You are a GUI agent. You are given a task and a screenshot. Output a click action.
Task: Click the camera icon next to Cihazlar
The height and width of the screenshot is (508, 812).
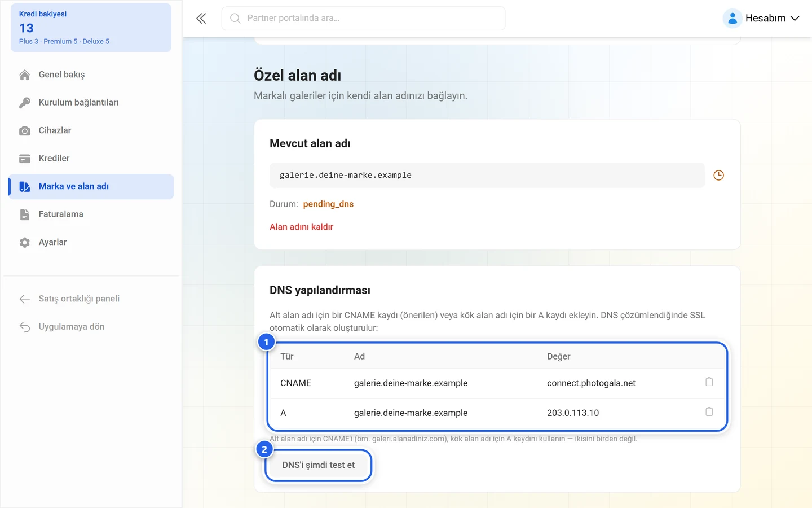pyautogui.click(x=25, y=131)
